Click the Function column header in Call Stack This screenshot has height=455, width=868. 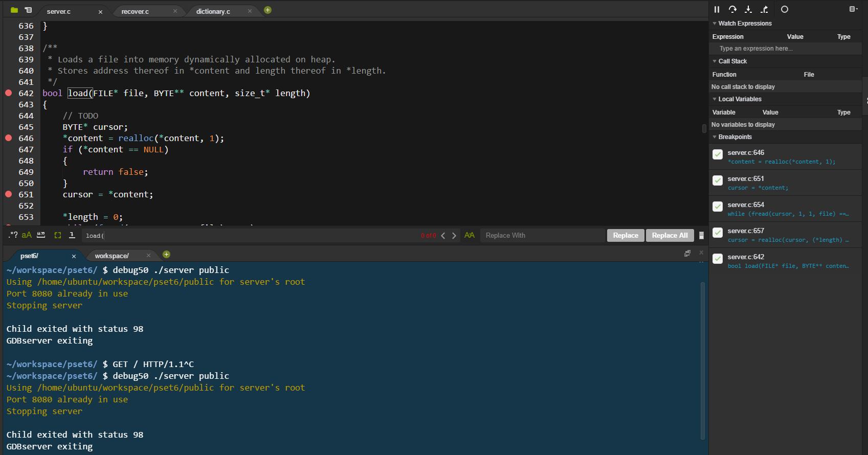tap(724, 75)
